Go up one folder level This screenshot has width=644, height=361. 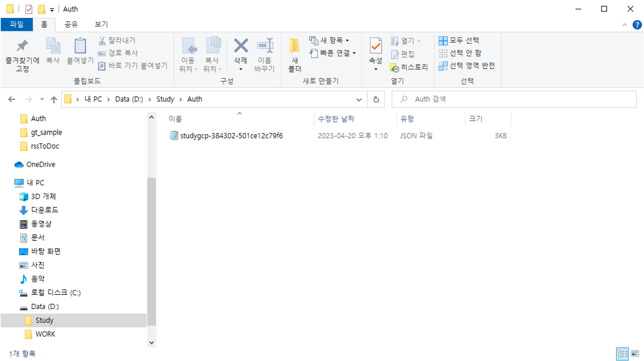(54, 99)
